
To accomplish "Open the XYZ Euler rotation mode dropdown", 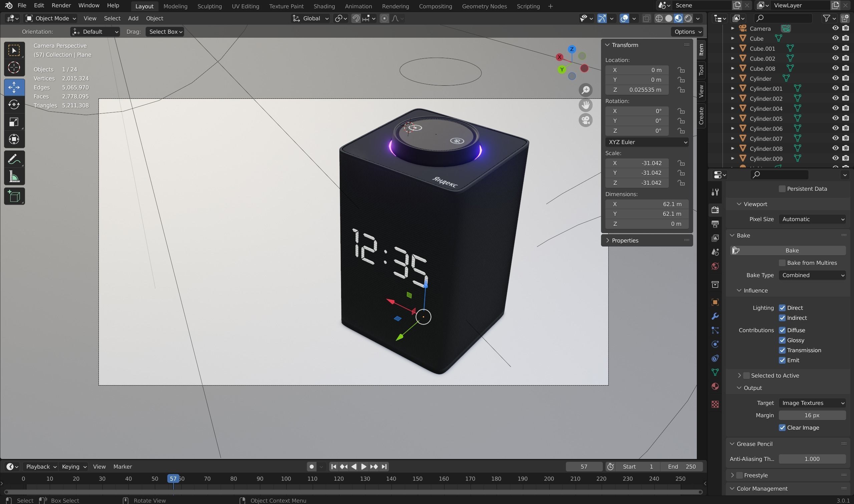I will (646, 142).
